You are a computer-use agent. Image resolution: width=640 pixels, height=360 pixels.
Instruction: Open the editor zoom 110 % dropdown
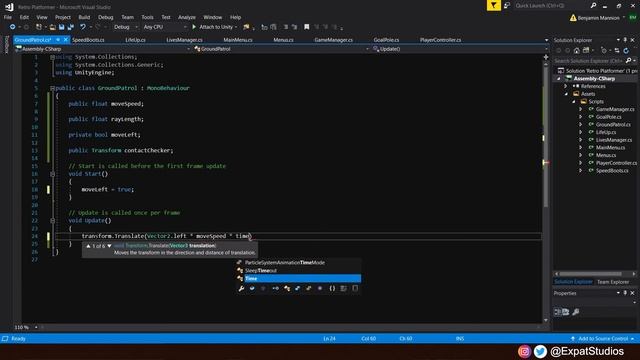point(36,327)
